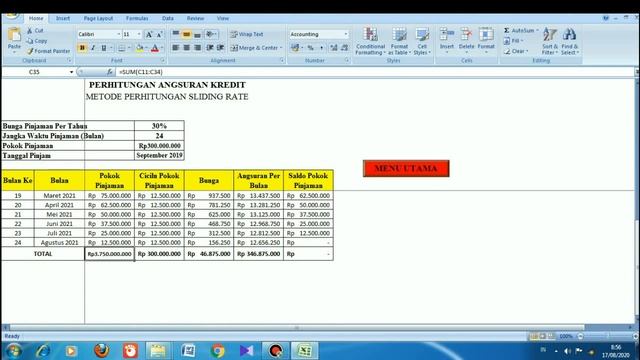Toggle Underline formatting
640x360 pixels.
coord(104,48)
